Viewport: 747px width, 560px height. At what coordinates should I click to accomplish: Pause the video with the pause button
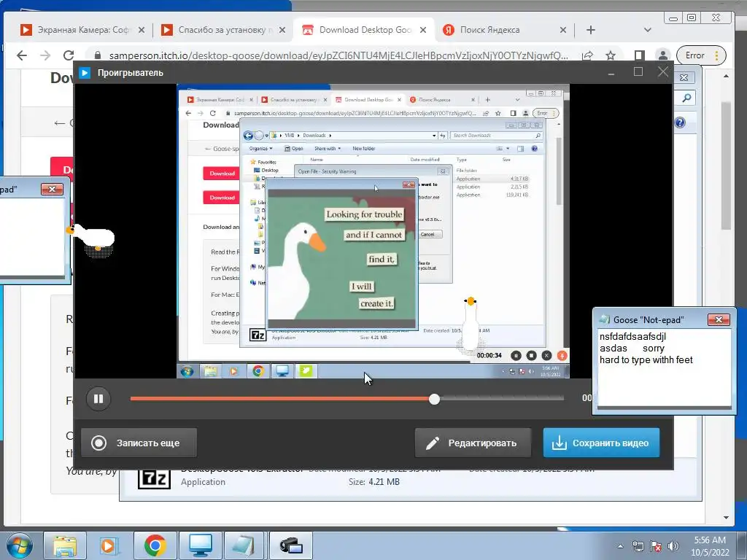pyautogui.click(x=98, y=399)
